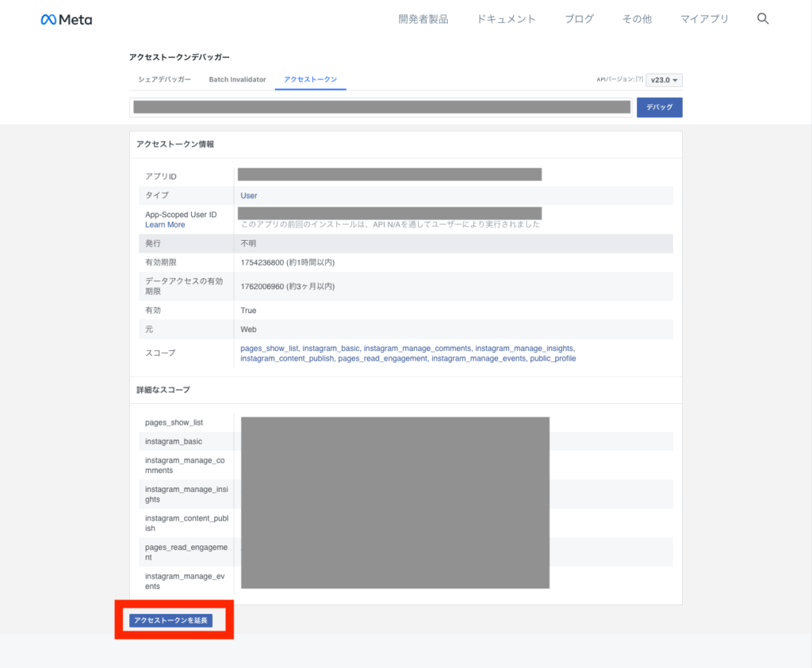The image size is (812, 668).
Task: Click the public_profile scope link
Action: [553, 359]
